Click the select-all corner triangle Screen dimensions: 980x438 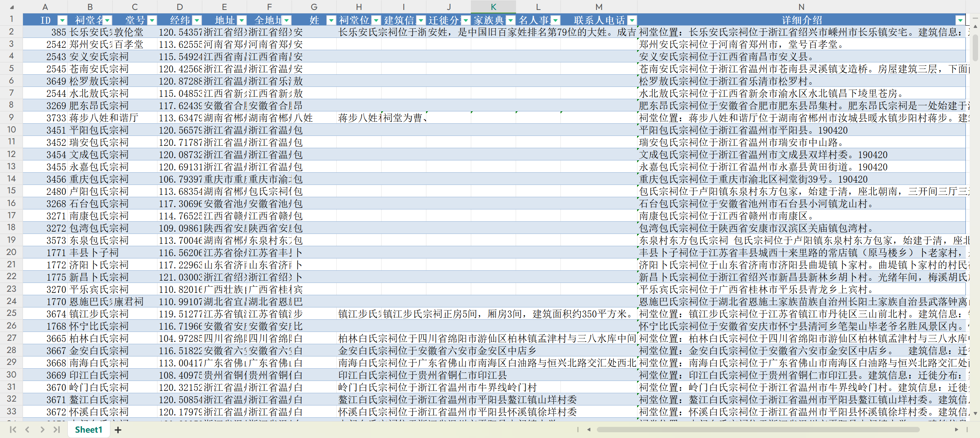pos(12,7)
